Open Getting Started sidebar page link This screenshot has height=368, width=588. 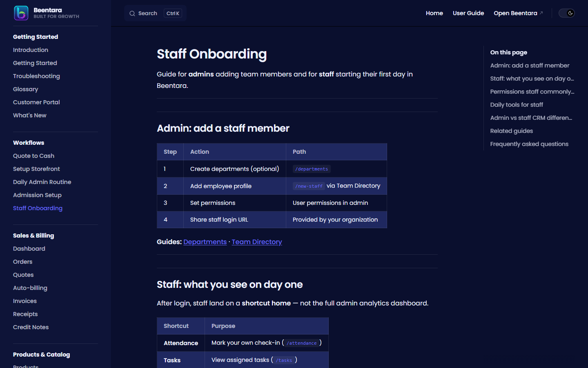[35, 63]
